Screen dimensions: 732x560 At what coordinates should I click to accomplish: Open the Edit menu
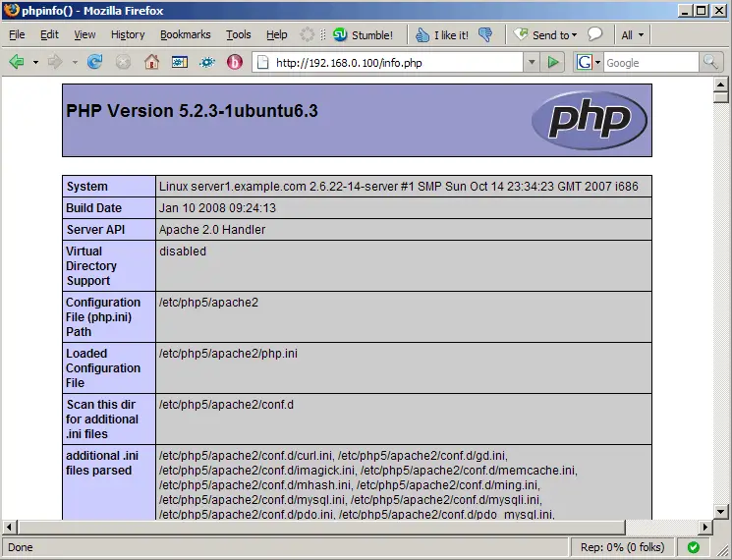point(49,34)
